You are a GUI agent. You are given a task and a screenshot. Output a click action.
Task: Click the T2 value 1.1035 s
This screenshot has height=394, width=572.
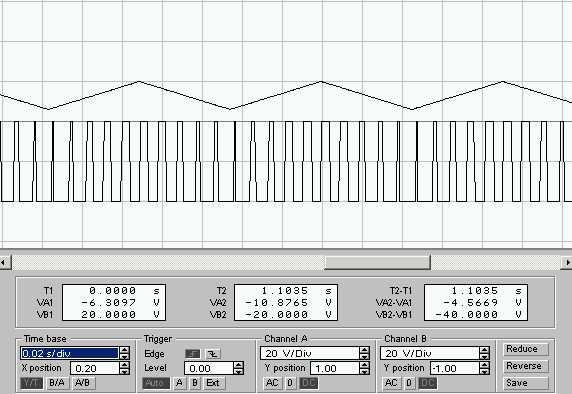296,291
